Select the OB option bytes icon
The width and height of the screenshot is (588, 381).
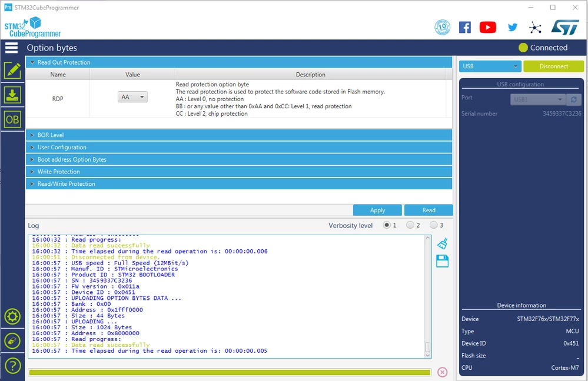(12, 119)
